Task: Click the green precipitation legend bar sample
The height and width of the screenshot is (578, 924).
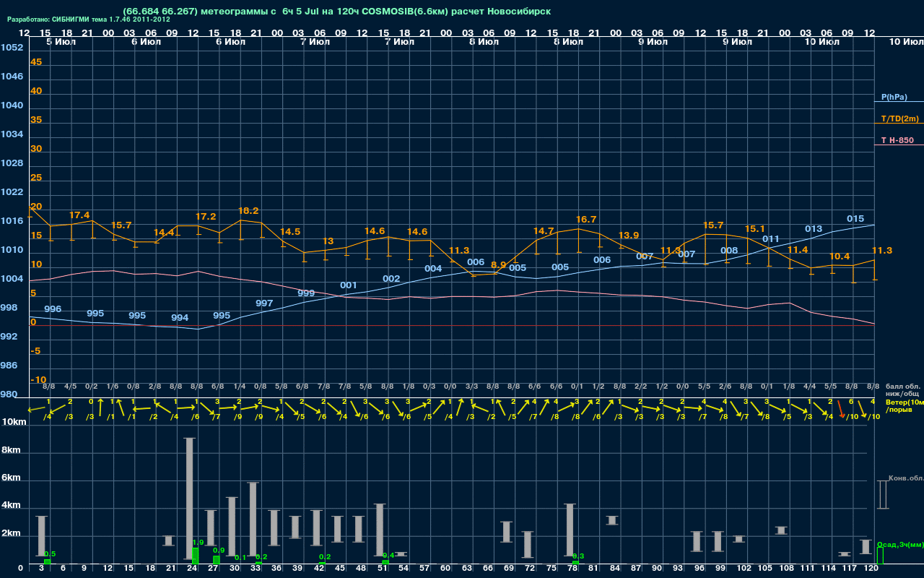Action: point(880,555)
